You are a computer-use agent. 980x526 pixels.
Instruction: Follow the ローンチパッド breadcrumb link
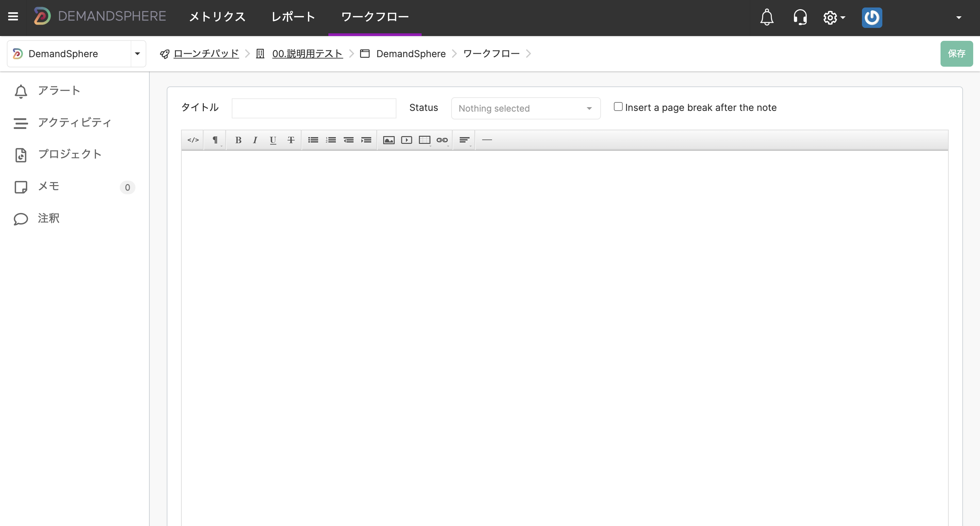pos(206,54)
